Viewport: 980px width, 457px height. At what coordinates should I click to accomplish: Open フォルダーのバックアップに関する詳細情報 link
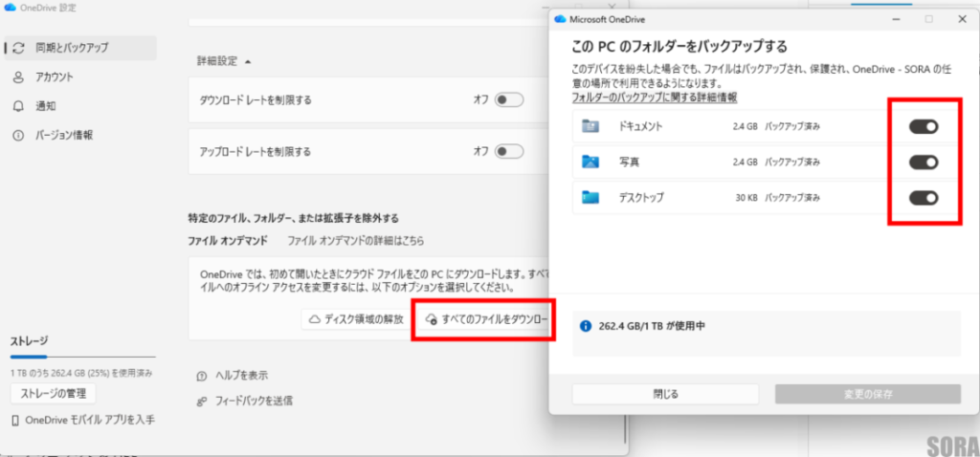655,98
